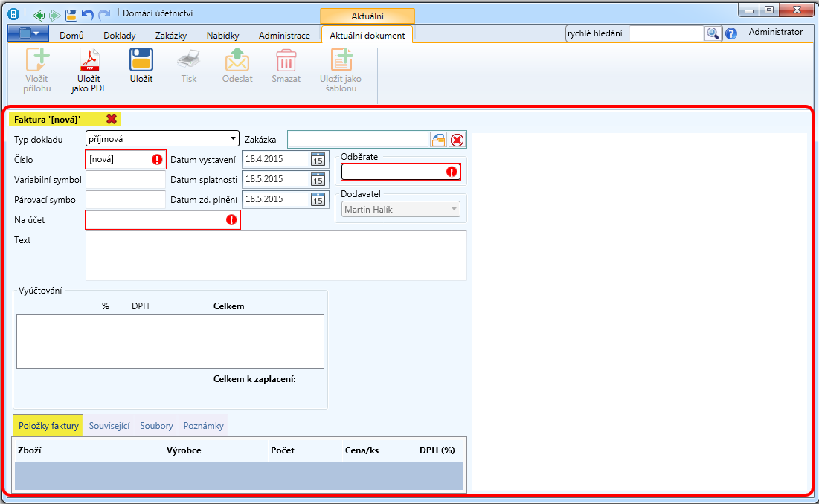The height and width of the screenshot is (504, 819).
Task: Save document via Uložit jako PDF
Action: coord(89,70)
